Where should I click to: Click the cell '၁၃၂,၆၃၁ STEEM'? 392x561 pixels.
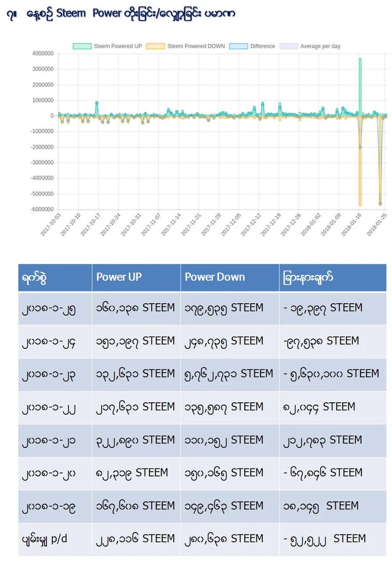tap(136, 374)
